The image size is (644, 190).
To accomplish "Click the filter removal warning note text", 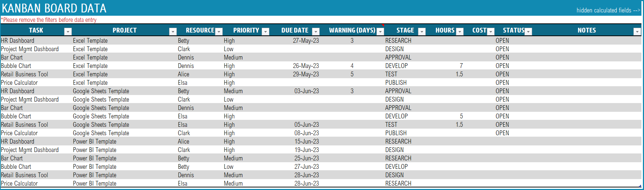I will coord(49,20).
